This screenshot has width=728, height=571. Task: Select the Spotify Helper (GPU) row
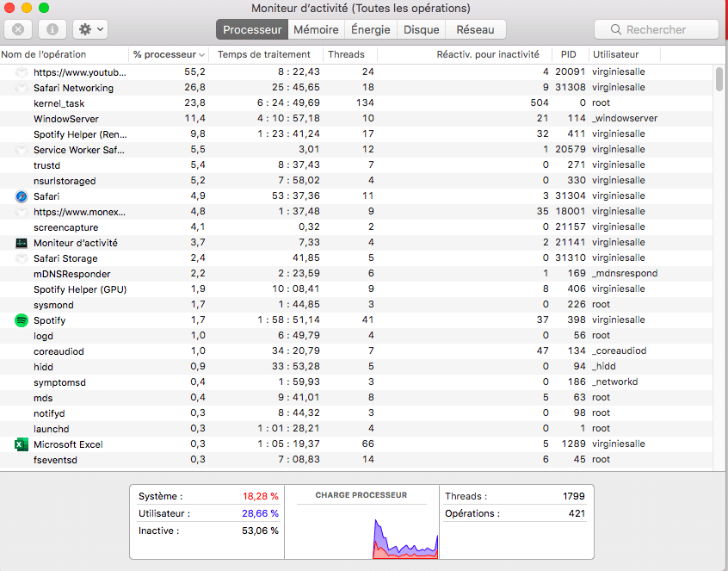356,289
